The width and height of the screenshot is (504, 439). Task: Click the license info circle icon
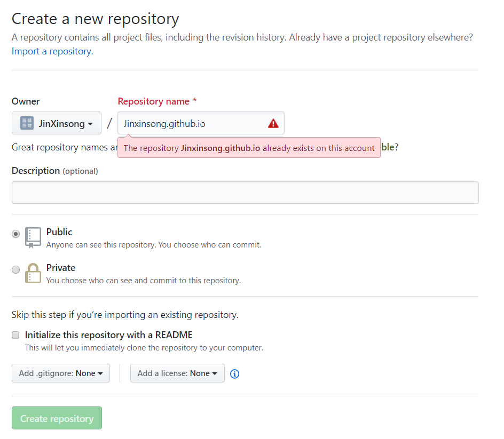pyautogui.click(x=234, y=374)
